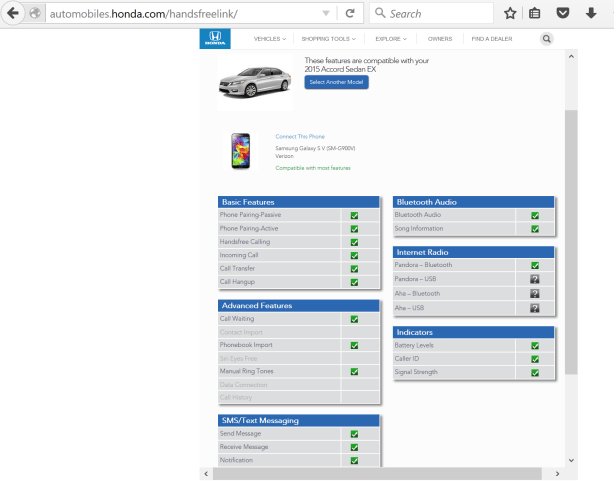Open the Find a Dealer menu item
The image size is (614, 485).
(490, 39)
